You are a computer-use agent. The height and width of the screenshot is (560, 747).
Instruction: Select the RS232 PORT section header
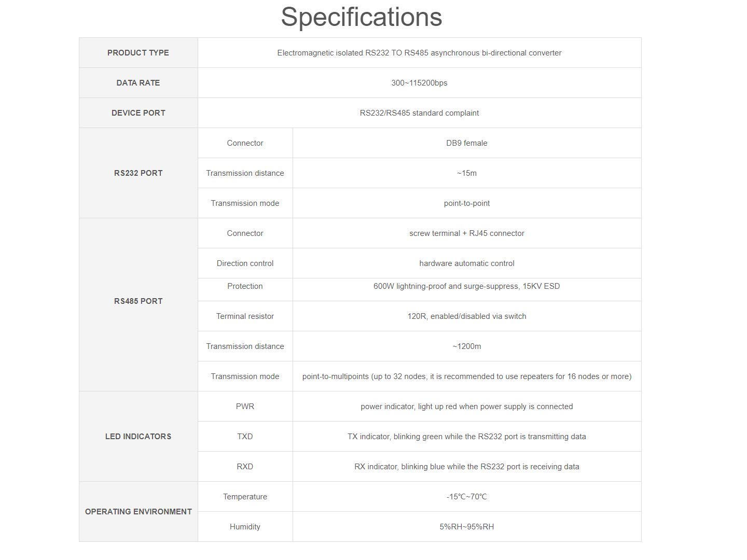[x=139, y=173]
